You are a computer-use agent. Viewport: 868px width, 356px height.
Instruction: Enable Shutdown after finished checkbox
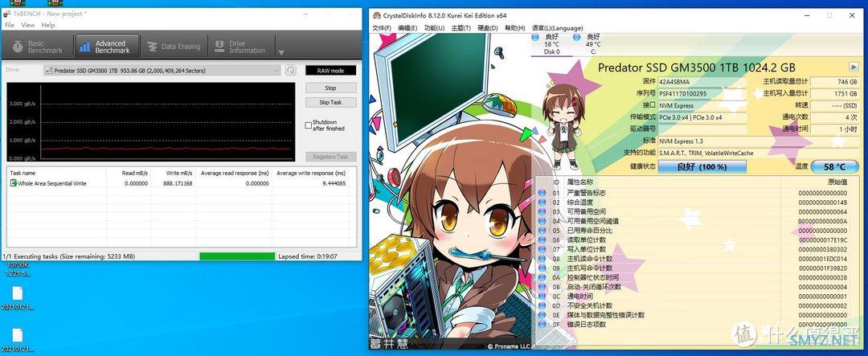(309, 125)
